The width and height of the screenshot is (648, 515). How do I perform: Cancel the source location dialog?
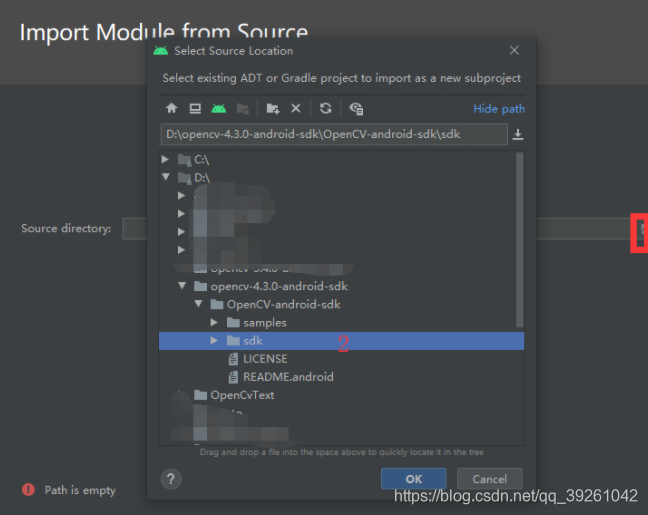coord(490,479)
